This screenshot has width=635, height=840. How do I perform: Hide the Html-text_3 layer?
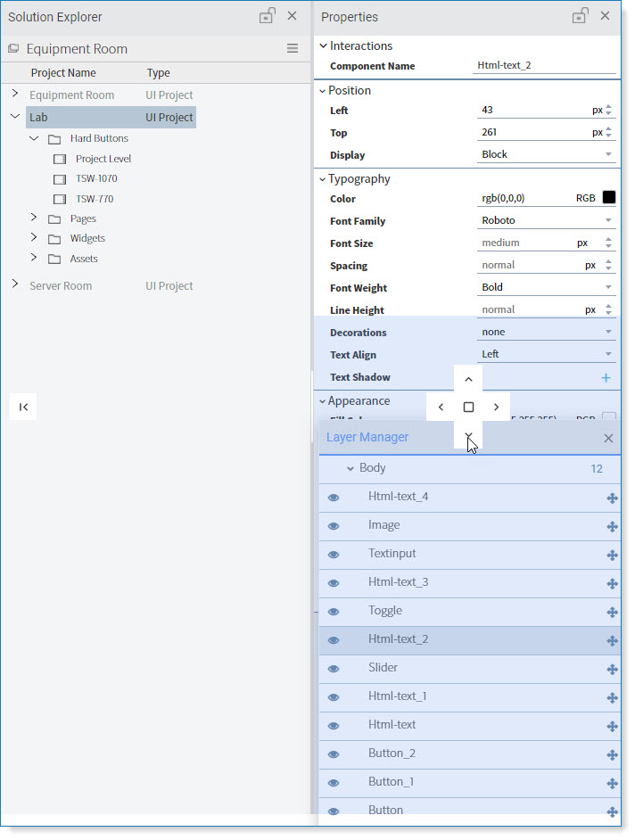pyautogui.click(x=334, y=583)
